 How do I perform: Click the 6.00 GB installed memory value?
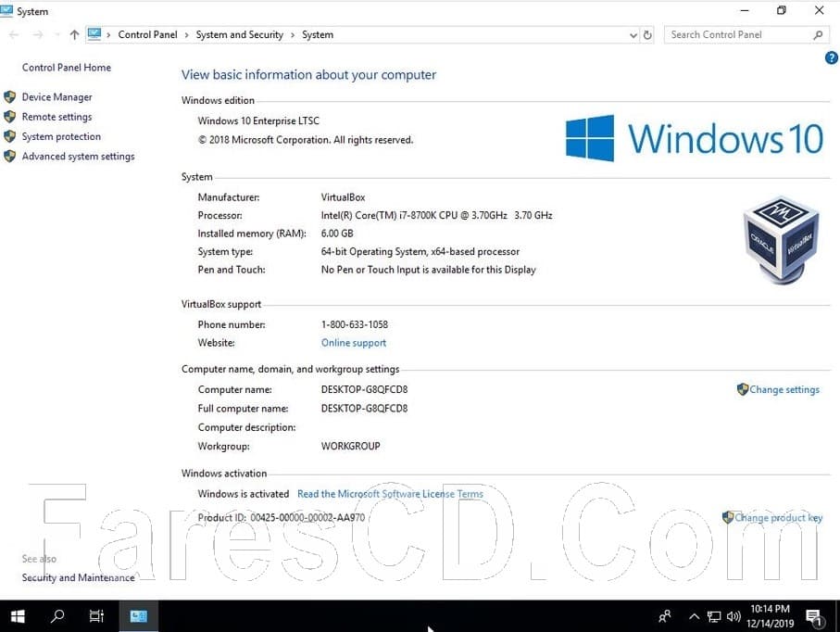coord(337,234)
